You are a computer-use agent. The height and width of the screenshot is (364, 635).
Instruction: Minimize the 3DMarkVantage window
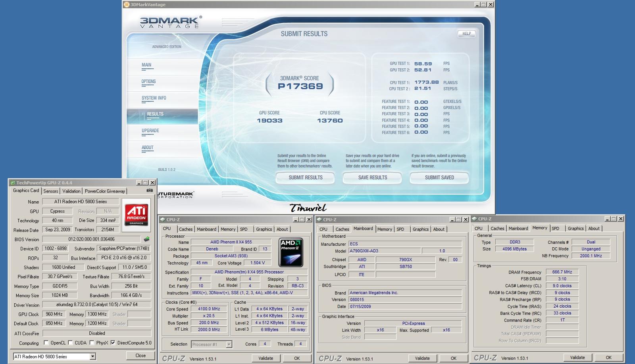pos(477,4)
